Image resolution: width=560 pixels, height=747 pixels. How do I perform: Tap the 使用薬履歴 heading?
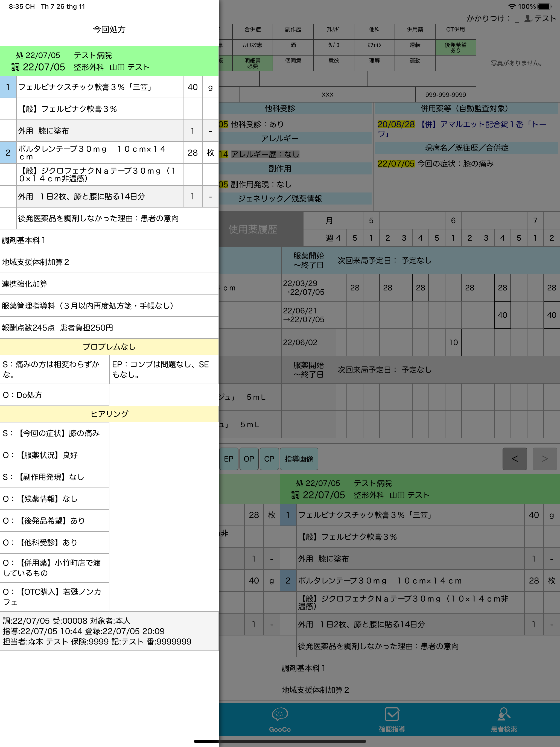(x=253, y=229)
